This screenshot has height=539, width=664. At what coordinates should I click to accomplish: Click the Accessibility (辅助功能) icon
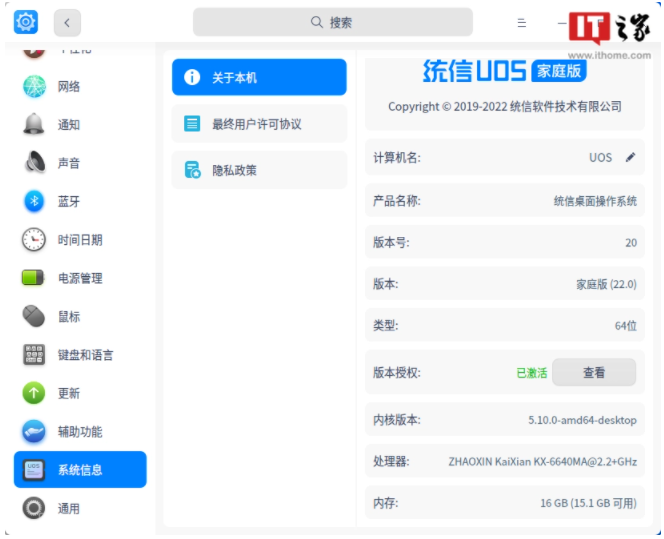(34, 432)
